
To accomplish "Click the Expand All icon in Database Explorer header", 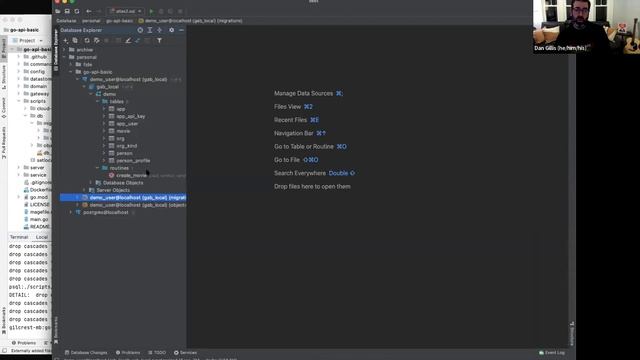I will 150,30.
